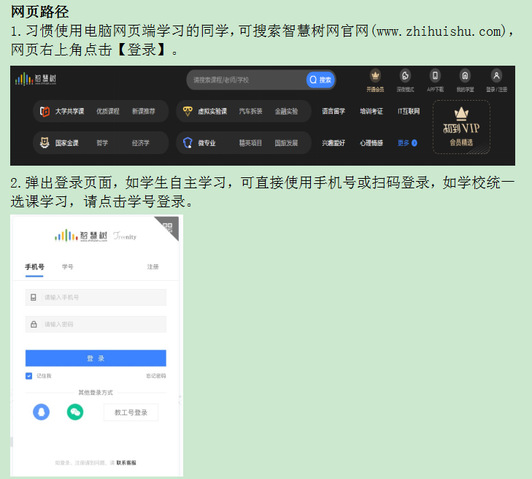Click the QQ login icon

(41, 412)
